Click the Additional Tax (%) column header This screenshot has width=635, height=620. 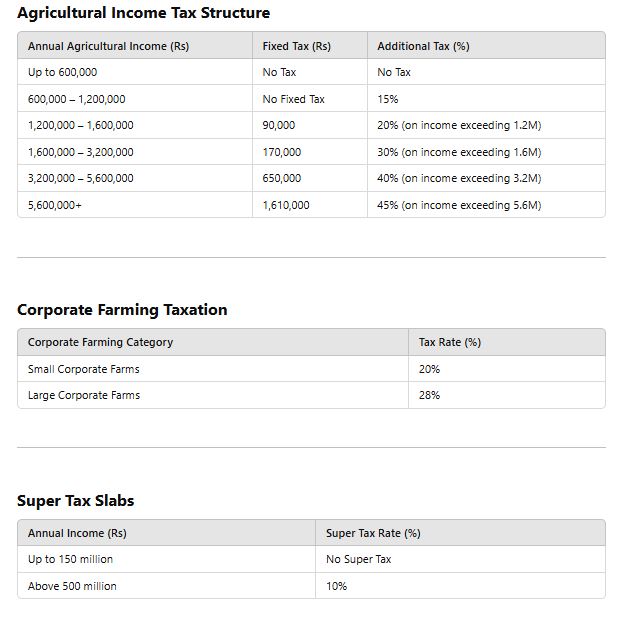click(423, 46)
